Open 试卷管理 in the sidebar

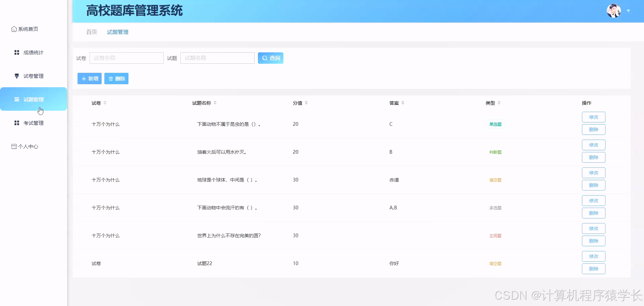click(x=34, y=76)
